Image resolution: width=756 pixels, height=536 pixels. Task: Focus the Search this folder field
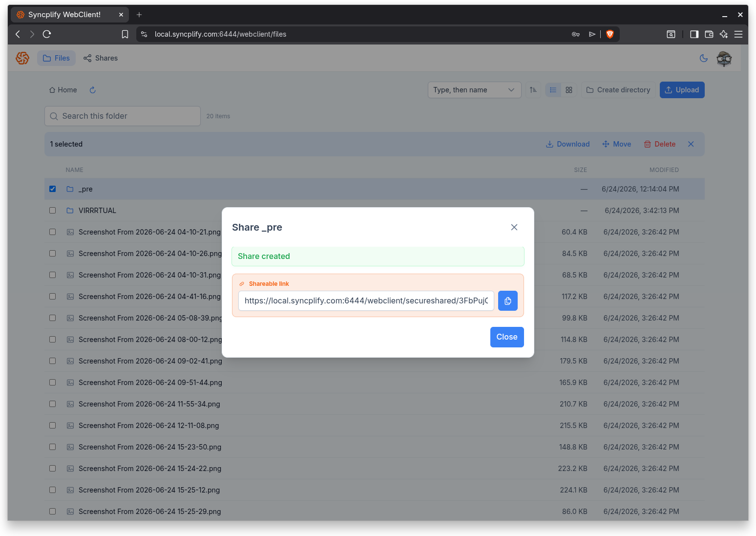click(123, 116)
